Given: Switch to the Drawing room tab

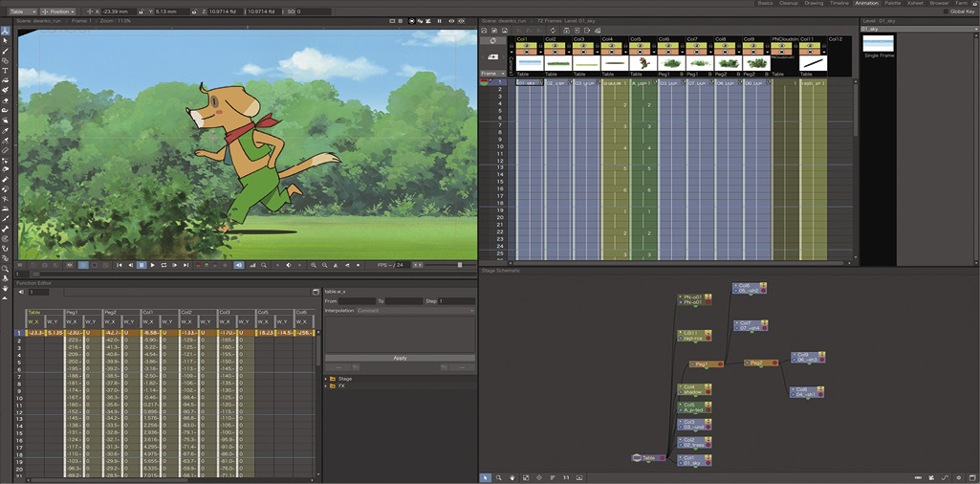Looking at the screenshot, I should 814,3.
